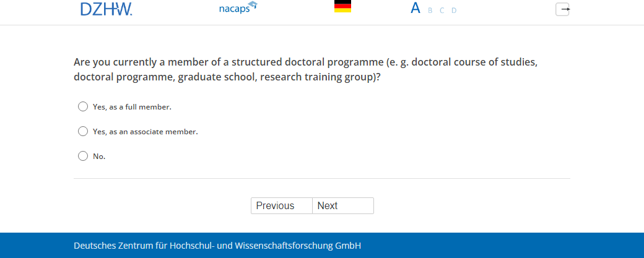The height and width of the screenshot is (258, 644).
Task: Select the 'No.' radio button
Action: (83, 157)
